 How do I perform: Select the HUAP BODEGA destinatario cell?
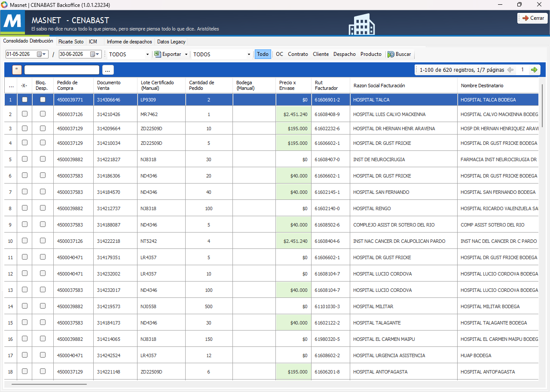pyautogui.click(x=498, y=355)
